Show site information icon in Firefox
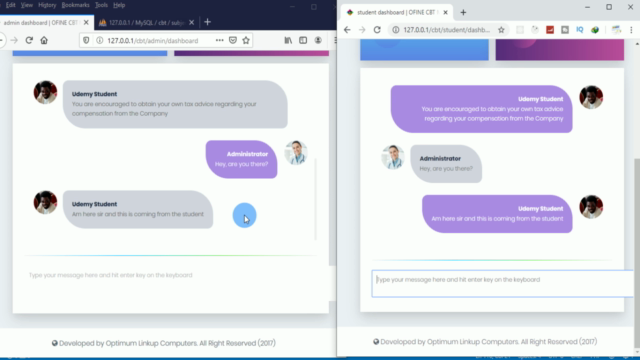 point(99,40)
